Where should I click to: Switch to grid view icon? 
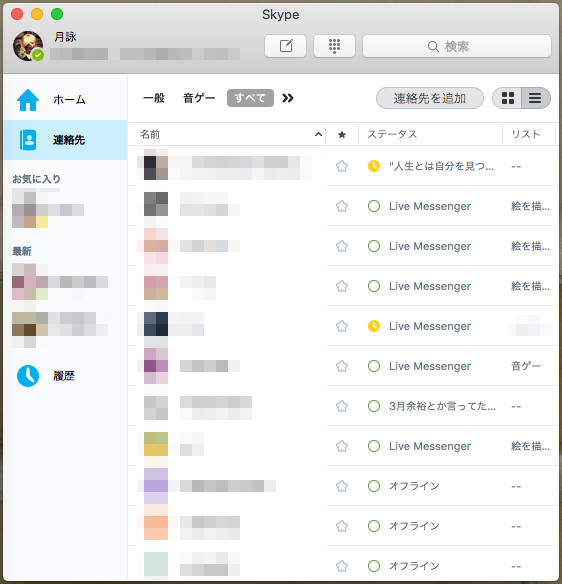[508, 98]
